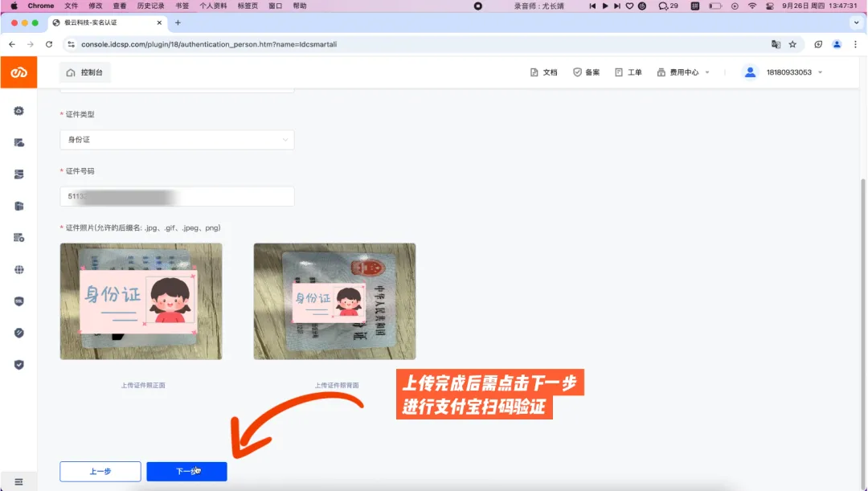Image resolution: width=868 pixels, height=491 pixels.
Task: Open the 18180933053 account dropdown
Action: pos(782,72)
